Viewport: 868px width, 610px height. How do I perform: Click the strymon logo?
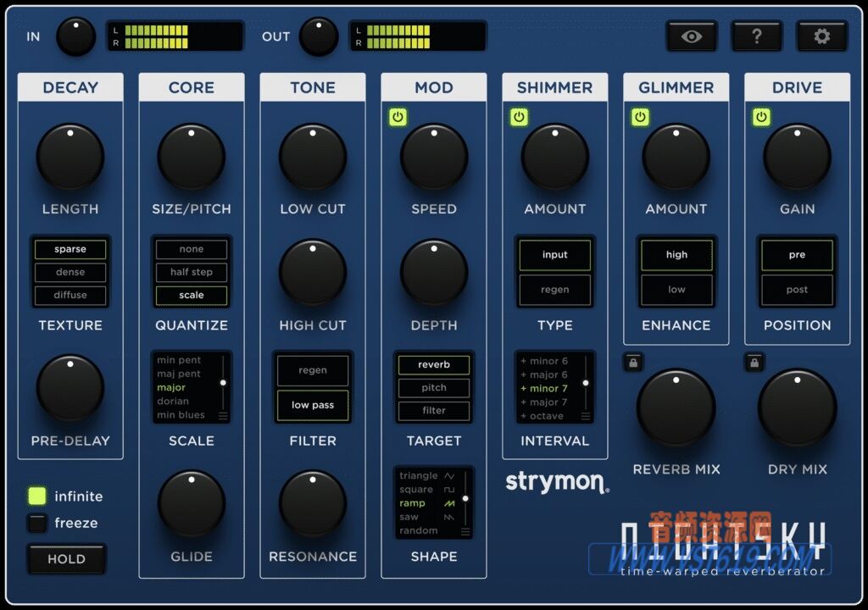pyautogui.click(x=554, y=480)
